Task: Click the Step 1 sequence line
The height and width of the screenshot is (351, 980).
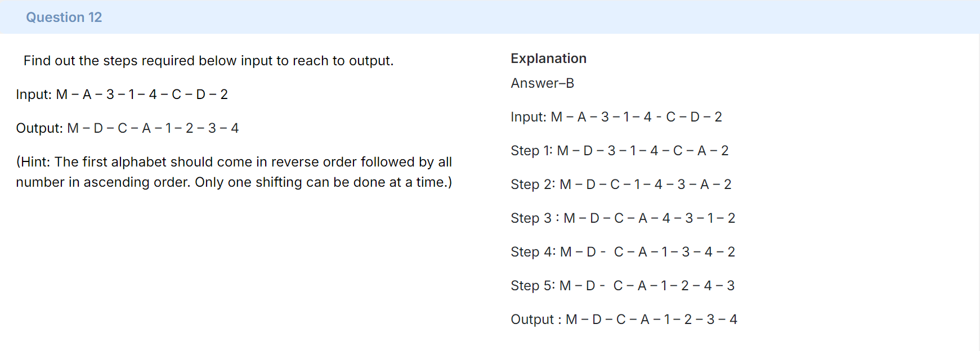Action: coord(620,151)
